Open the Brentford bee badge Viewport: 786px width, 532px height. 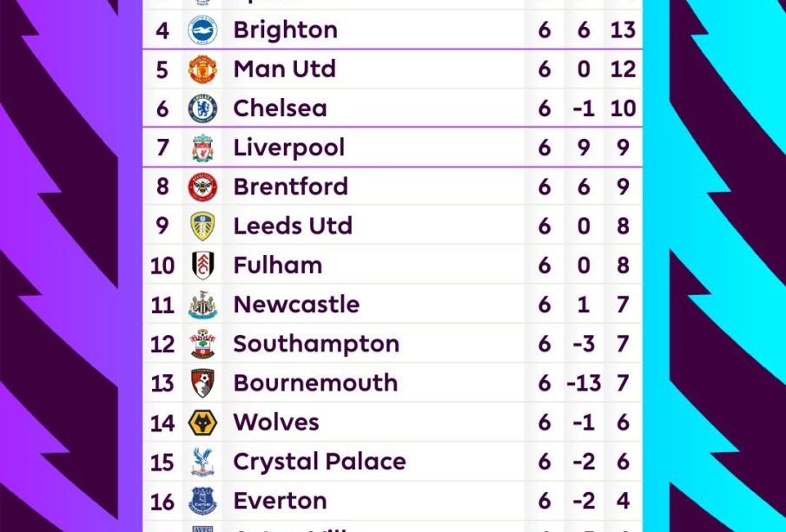[x=202, y=187]
